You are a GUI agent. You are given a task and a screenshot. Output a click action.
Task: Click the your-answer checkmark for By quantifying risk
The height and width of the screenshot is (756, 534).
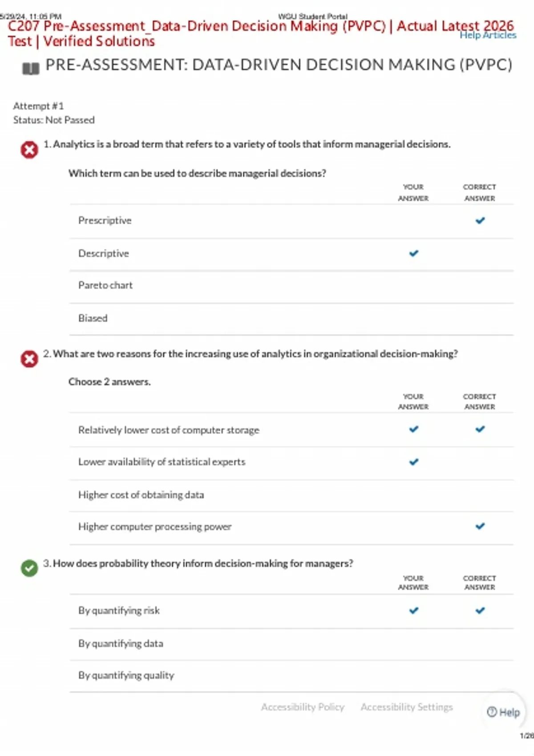point(413,610)
